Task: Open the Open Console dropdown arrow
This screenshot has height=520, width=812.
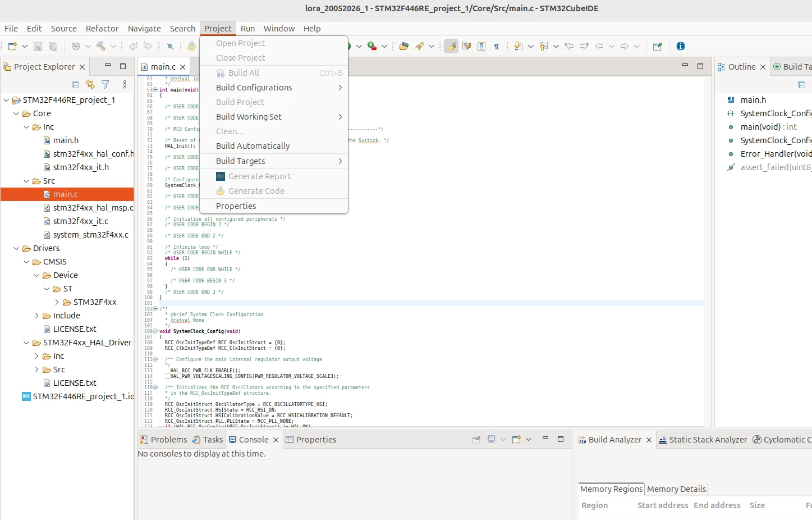Action: point(529,439)
